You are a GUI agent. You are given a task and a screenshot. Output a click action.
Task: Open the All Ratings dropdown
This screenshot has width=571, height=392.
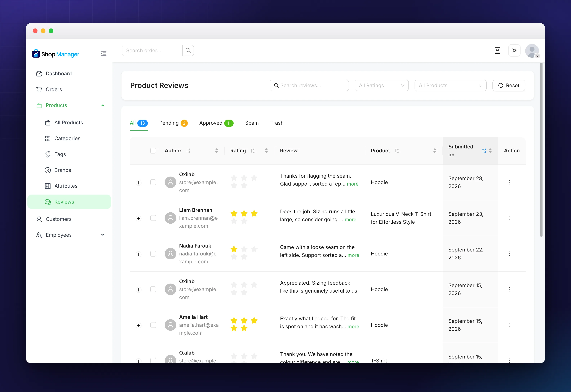tap(381, 85)
